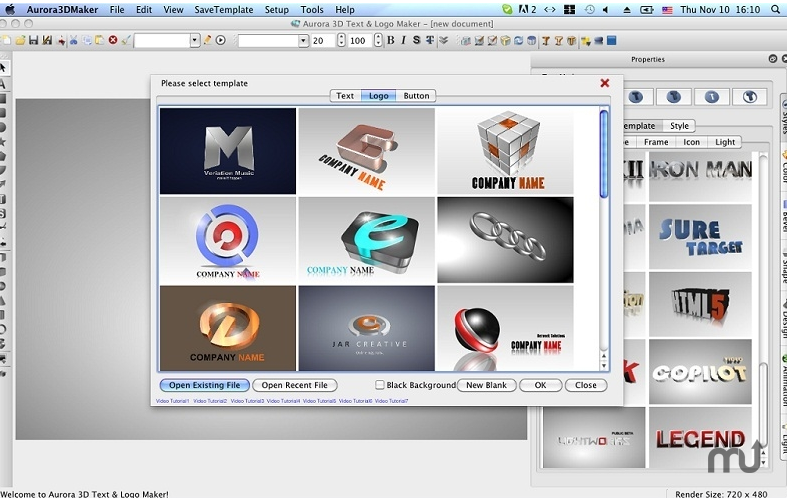Switch to the Button template tab
The height and width of the screenshot is (498, 787).
416,95
